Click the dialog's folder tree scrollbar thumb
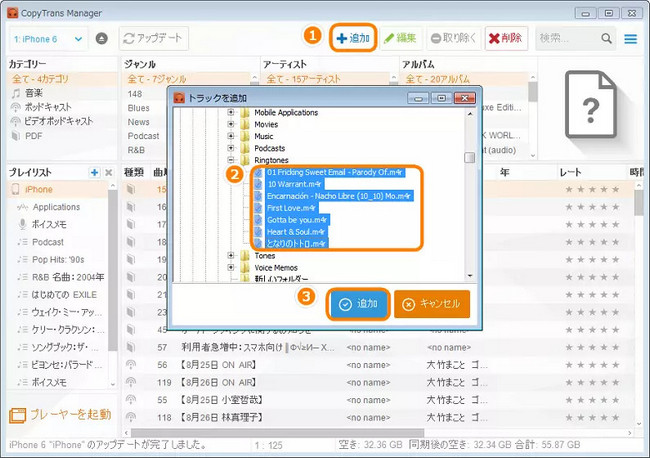 point(470,158)
